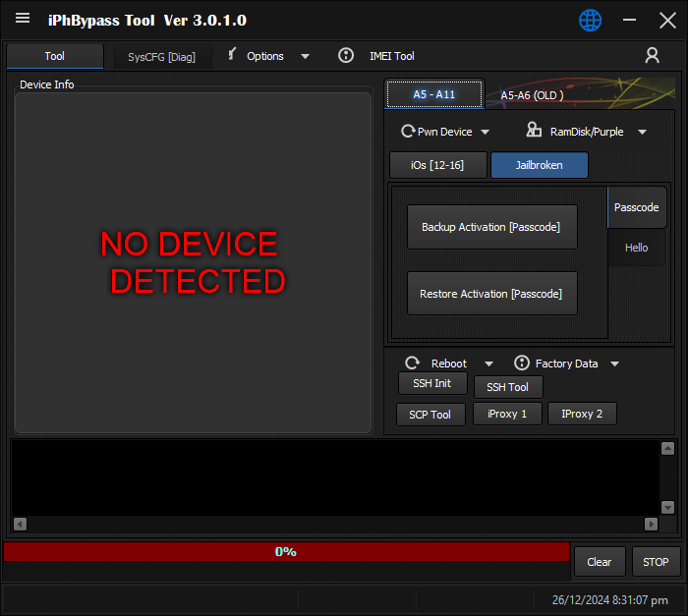Image resolution: width=688 pixels, height=616 pixels.
Task: Select the Hello side tab
Action: point(636,248)
